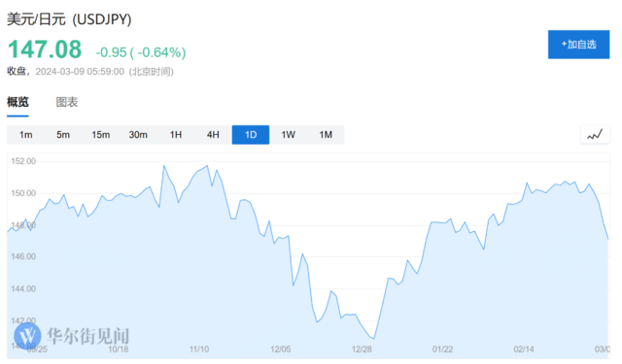Click the line chart type icon
622x364 pixels.
[x=595, y=135]
